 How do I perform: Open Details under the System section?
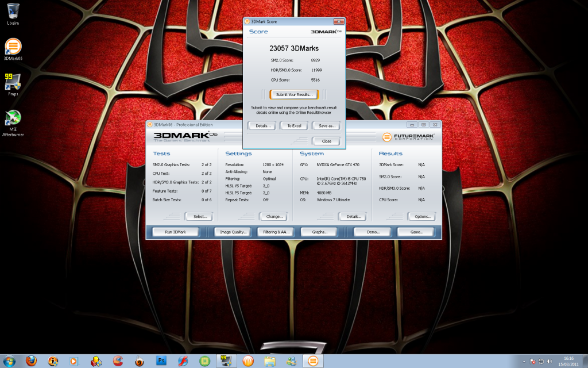click(354, 217)
